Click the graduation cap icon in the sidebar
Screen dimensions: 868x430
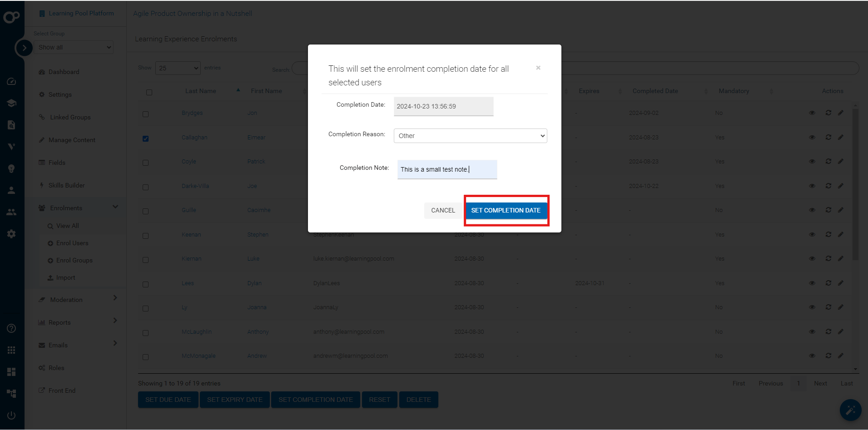click(11, 103)
